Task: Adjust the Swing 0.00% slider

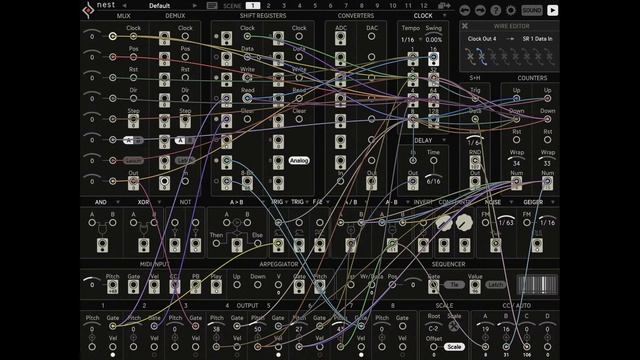Action: click(x=433, y=38)
